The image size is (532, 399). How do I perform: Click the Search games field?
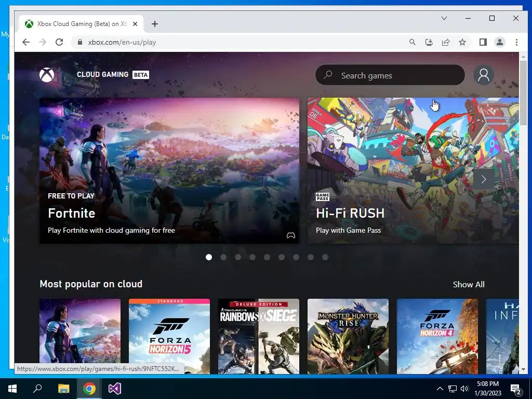[390, 75]
